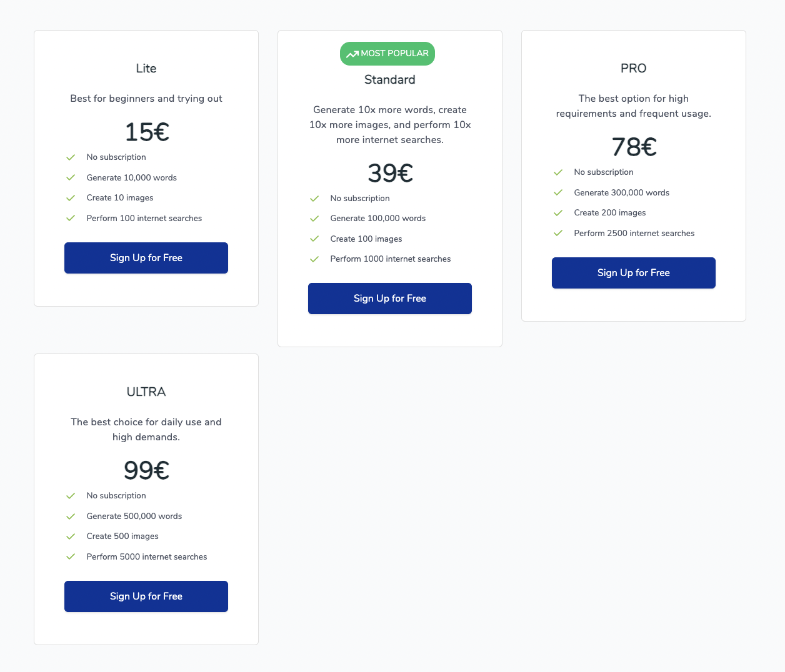Click the 39€ Standard price
Screen dimensions: 785x672
point(390,173)
